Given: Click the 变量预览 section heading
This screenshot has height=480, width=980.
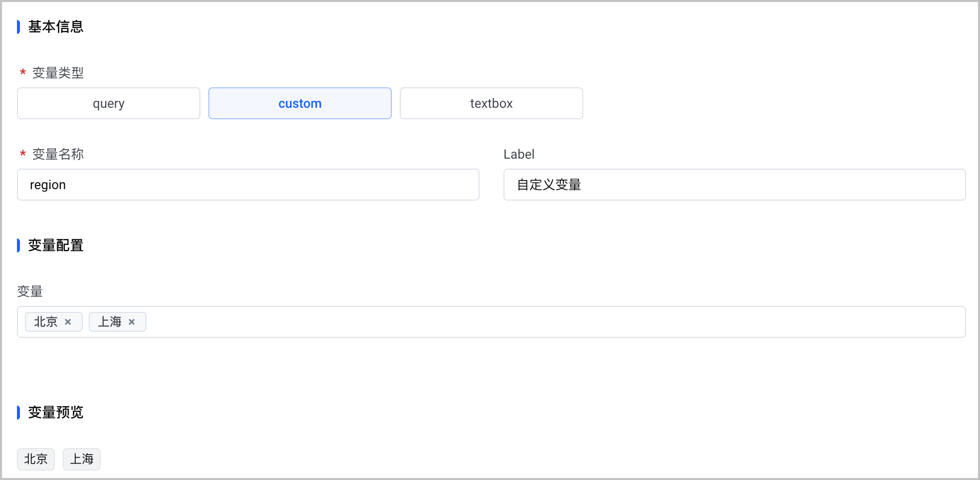Looking at the screenshot, I should (56, 413).
